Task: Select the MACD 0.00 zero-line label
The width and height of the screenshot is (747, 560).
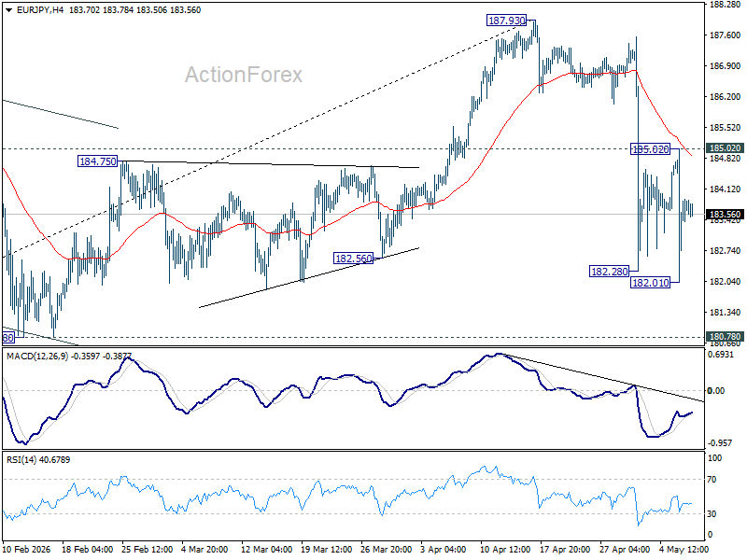Action: point(716,390)
